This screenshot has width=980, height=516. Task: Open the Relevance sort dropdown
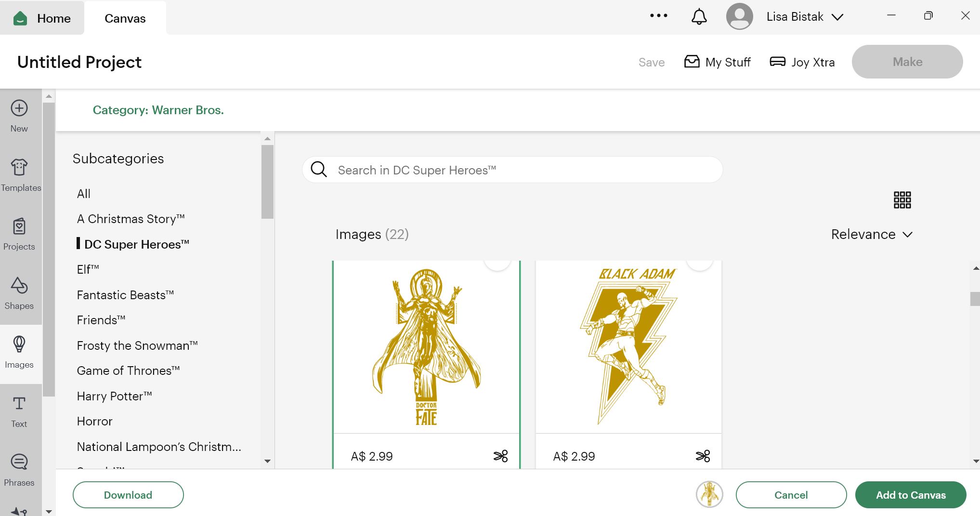(x=872, y=235)
